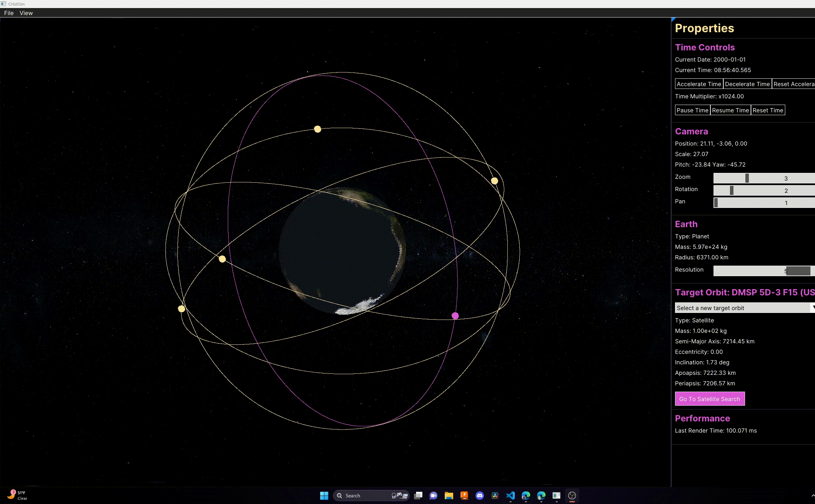The height and width of the screenshot is (504, 815).
Task: Open the File menu
Action: click(x=8, y=13)
